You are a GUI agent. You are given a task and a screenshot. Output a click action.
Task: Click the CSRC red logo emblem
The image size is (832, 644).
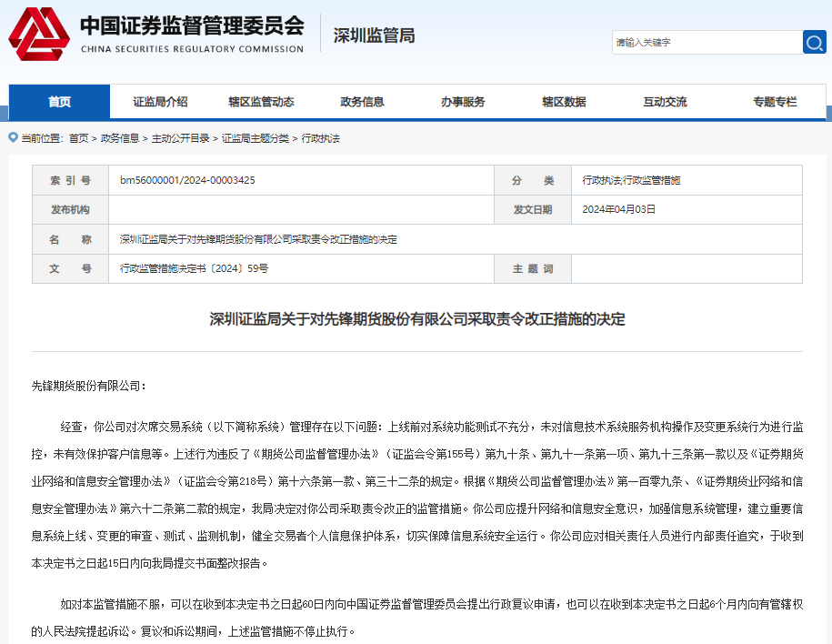point(38,35)
